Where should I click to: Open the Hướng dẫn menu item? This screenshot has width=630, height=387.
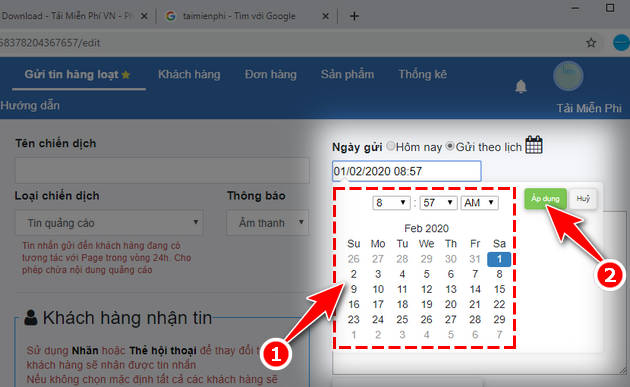(x=30, y=106)
